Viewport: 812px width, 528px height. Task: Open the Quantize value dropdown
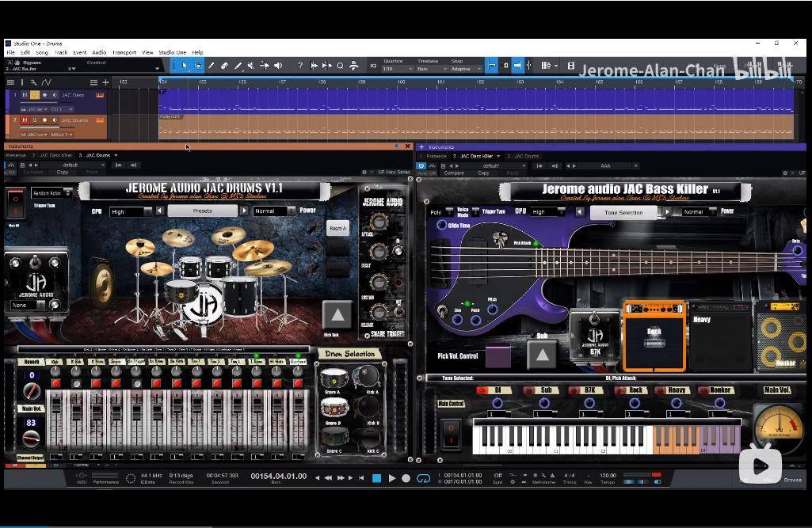(398, 69)
